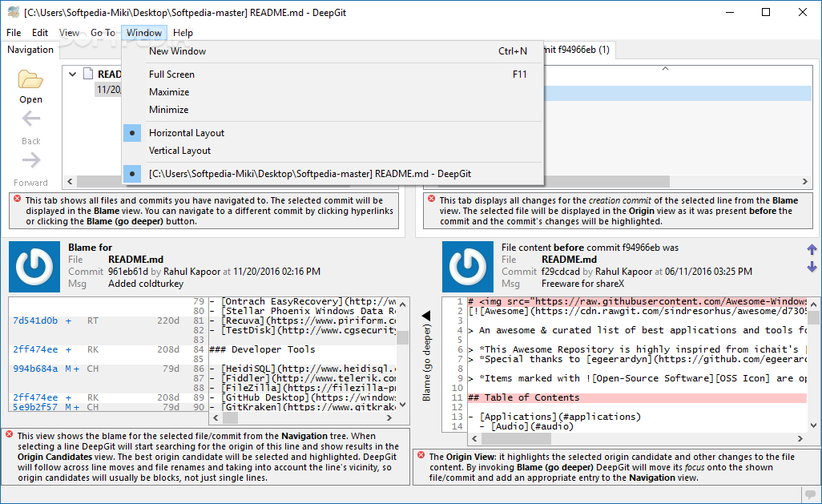This screenshot has height=504, width=822.
Task: Click the Back arrow icon
Action: click(x=31, y=119)
